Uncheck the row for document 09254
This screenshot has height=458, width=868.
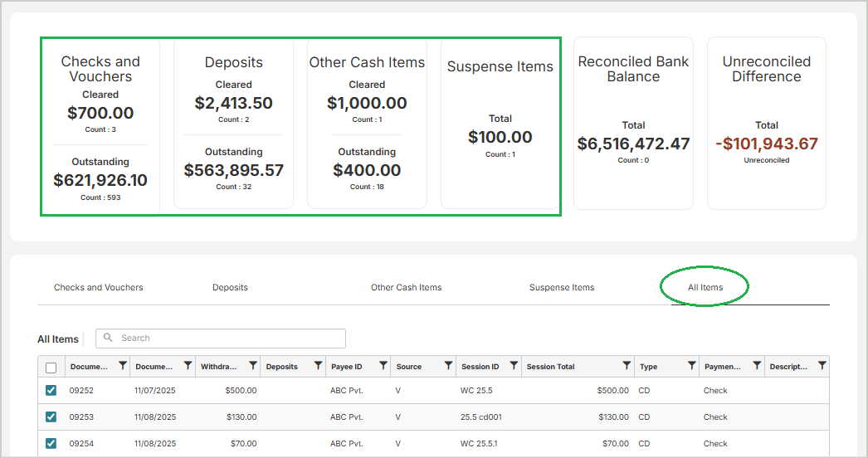51,444
